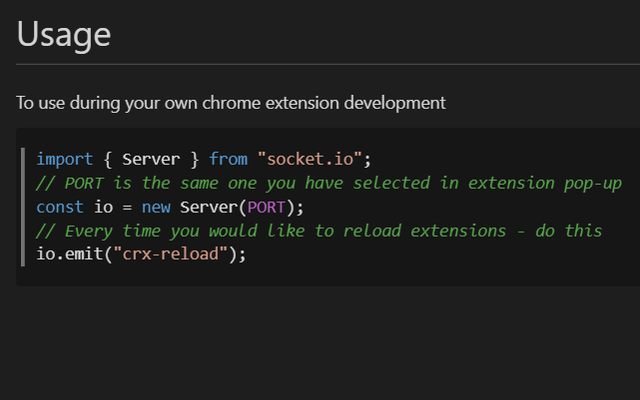Click the "Usage" heading
The width and height of the screenshot is (640, 400).
coord(64,35)
